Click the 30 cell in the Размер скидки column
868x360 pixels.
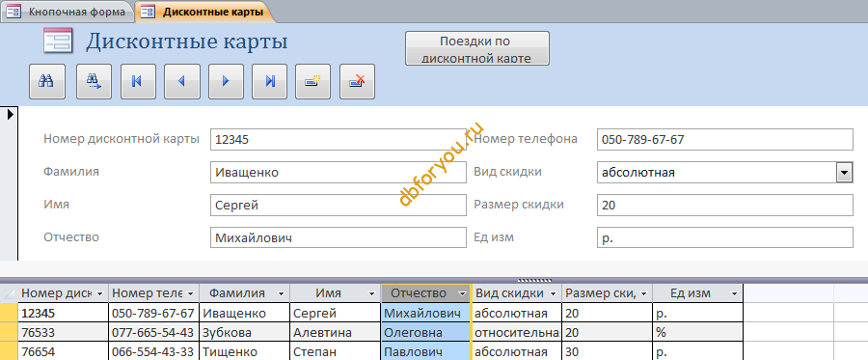tap(608, 351)
